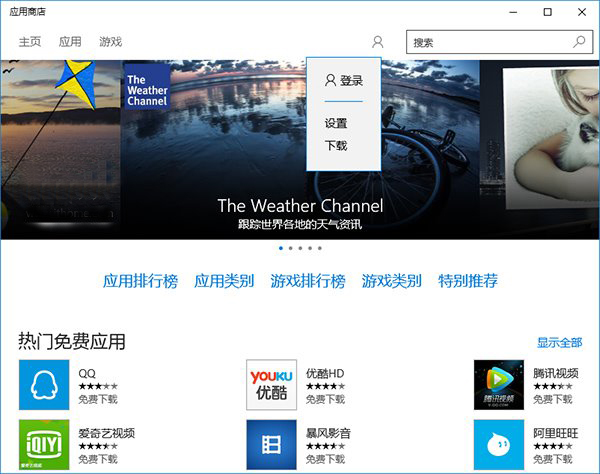Screen dimensions: 600x474
Task: Click 免费下载 under 腾讯视频
Action: [x=553, y=399]
